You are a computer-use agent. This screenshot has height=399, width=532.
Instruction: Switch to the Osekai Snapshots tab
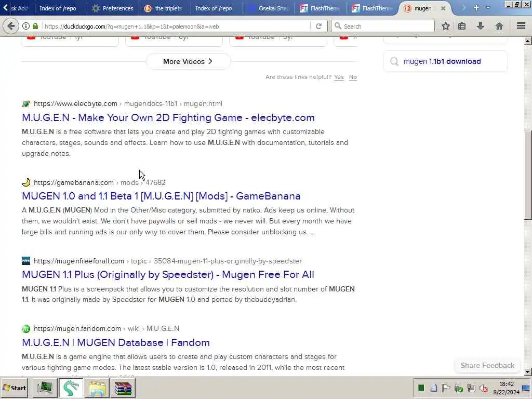(269, 8)
